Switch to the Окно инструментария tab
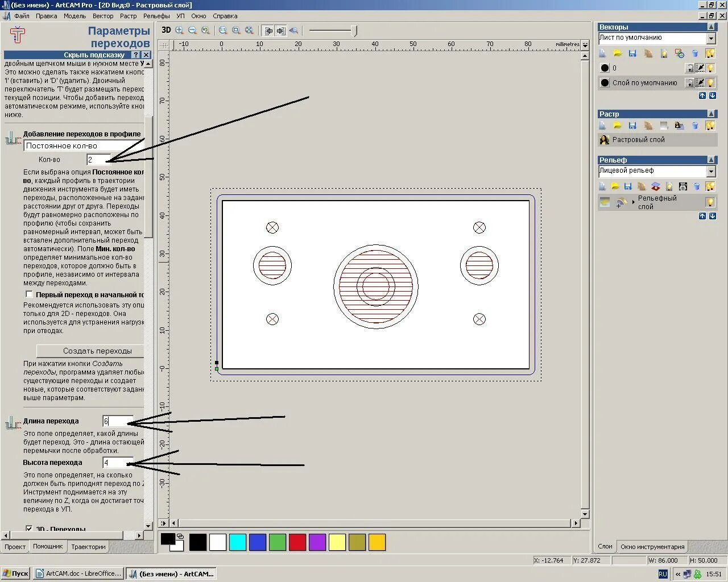The height and width of the screenshot is (582, 728). (x=652, y=547)
